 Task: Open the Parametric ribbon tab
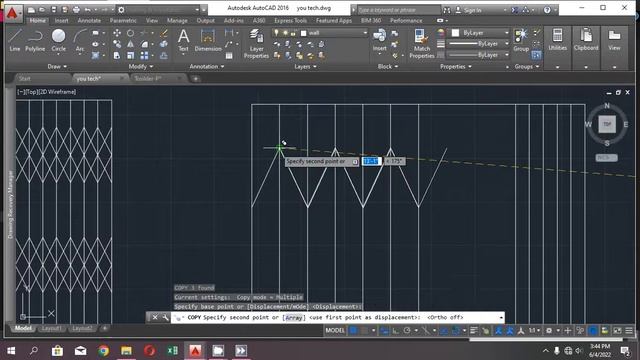pyautogui.click(x=123, y=20)
